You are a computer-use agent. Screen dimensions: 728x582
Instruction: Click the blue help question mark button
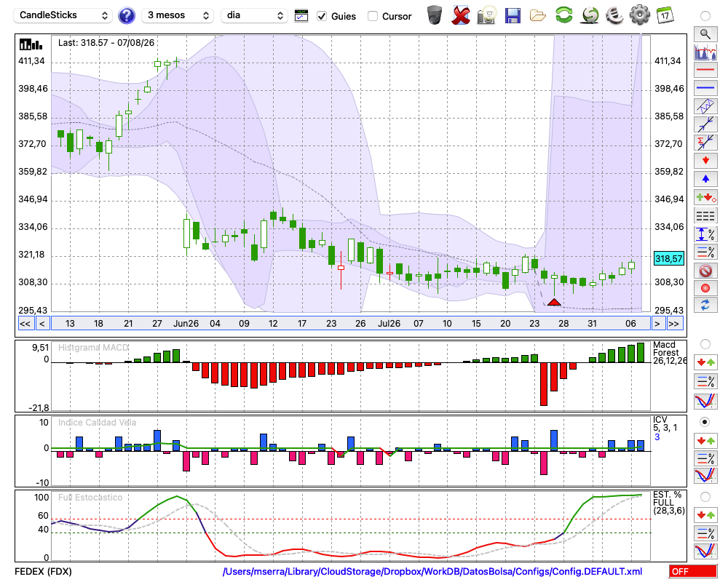126,16
